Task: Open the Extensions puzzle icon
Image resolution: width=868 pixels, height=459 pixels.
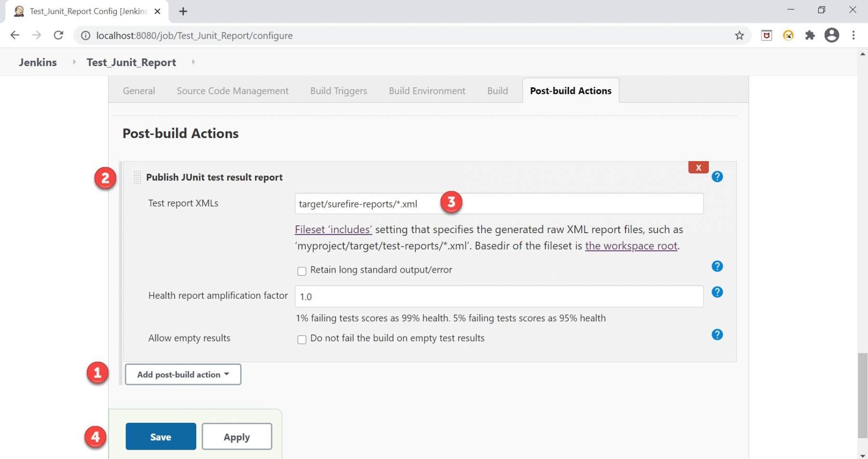Action: point(810,35)
